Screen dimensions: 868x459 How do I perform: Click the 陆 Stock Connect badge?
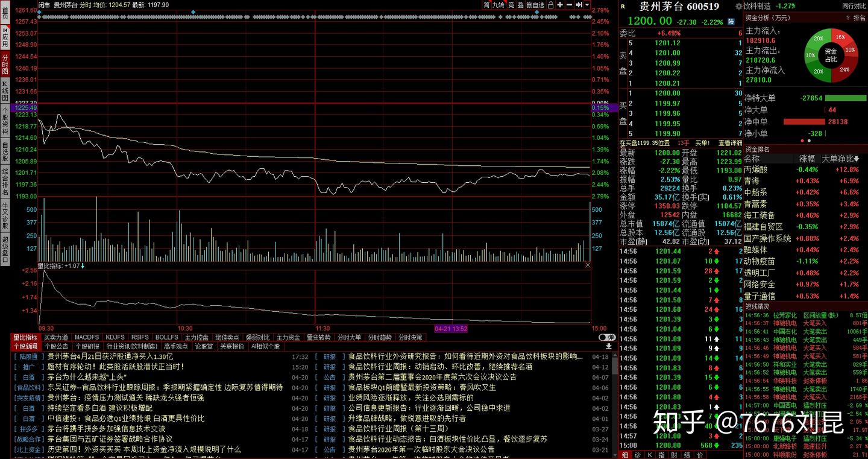[731, 21]
